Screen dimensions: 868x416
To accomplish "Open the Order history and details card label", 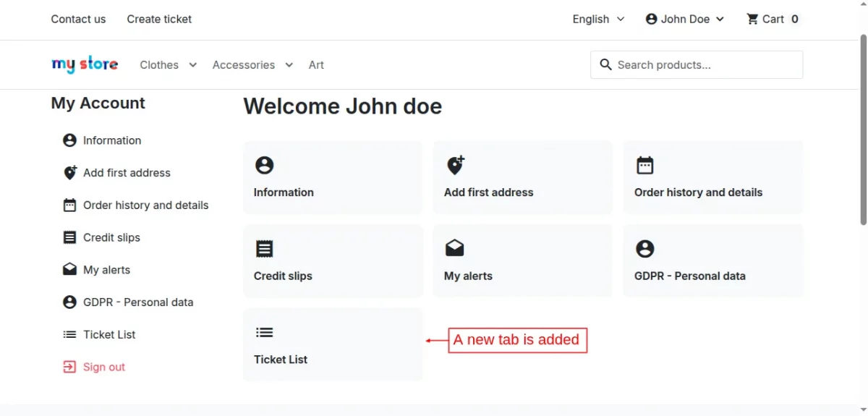I will [x=698, y=192].
